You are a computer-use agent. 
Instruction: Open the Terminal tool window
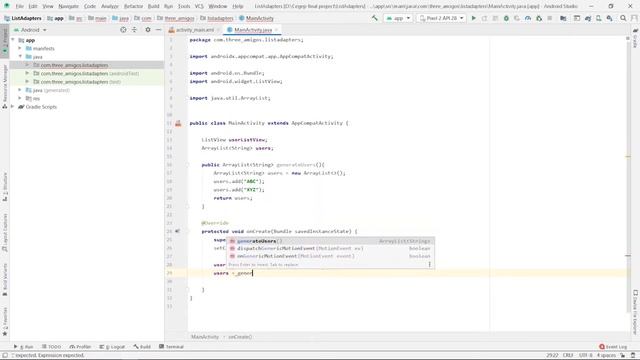click(x=171, y=347)
